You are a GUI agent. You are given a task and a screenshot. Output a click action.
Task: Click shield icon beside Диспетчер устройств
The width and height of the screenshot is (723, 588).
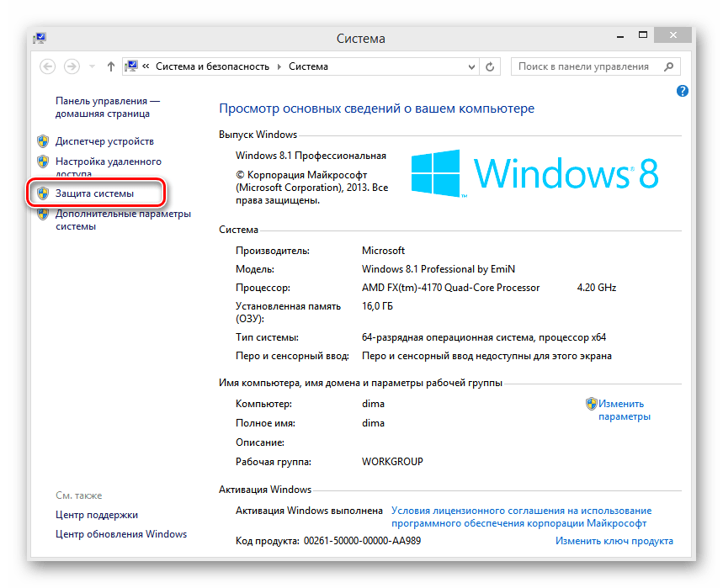tap(43, 141)
